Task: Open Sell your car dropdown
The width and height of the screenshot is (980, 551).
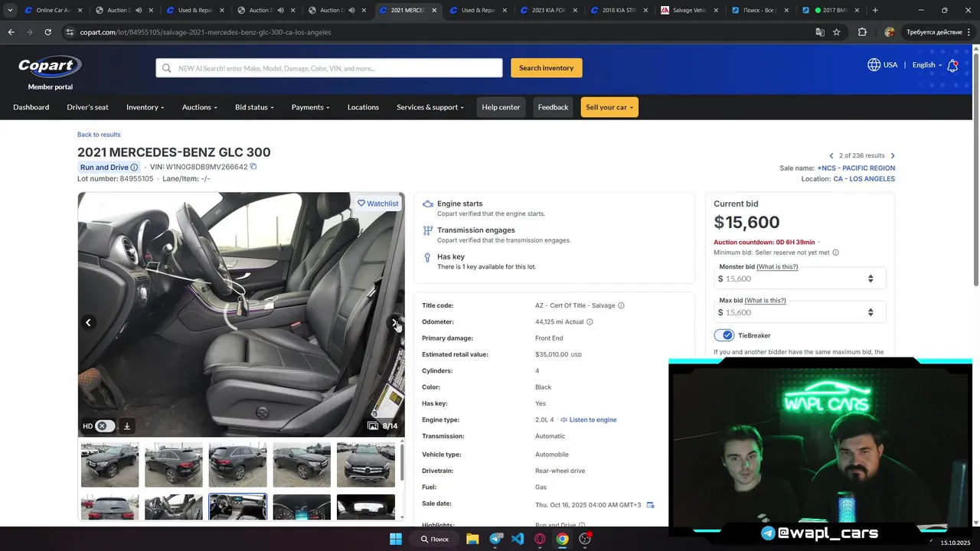Action: tap(609, 107)
